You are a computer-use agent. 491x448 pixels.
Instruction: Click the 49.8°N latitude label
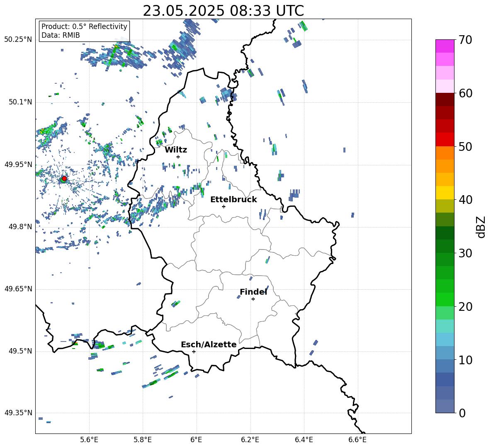(20, 227)
